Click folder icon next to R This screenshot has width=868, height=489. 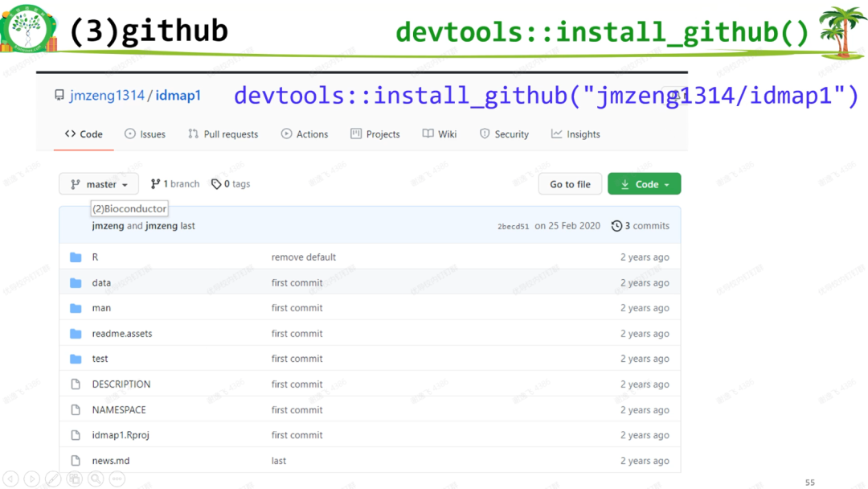pyautogui.click(x=76, y=257)
